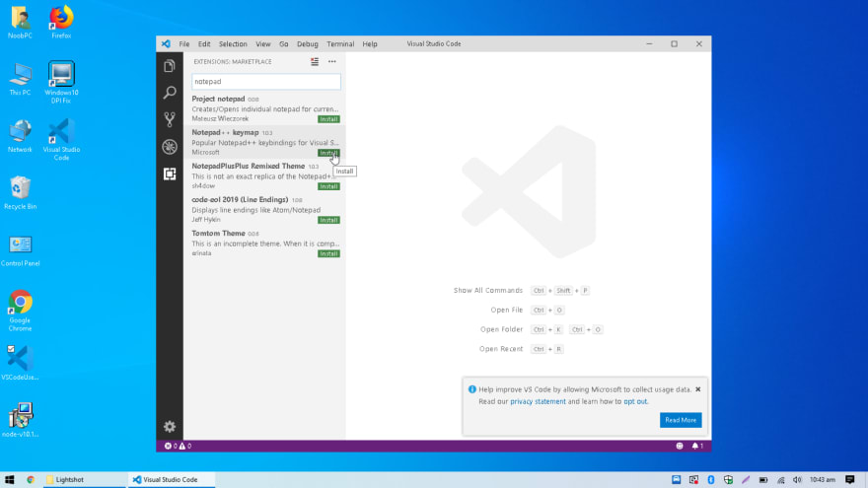Select the Tomtom Theme extension title
This screenshot has width=868, height=488.
point(218,234)
